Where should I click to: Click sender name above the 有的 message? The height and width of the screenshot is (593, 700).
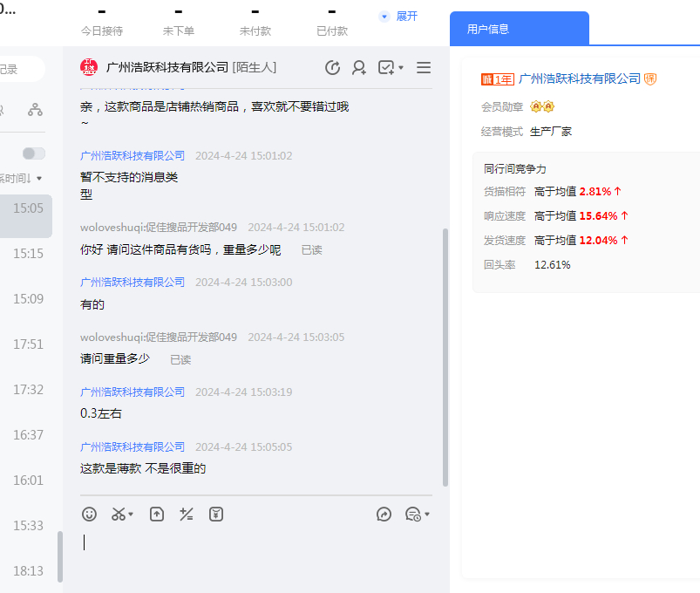[133, 283]
